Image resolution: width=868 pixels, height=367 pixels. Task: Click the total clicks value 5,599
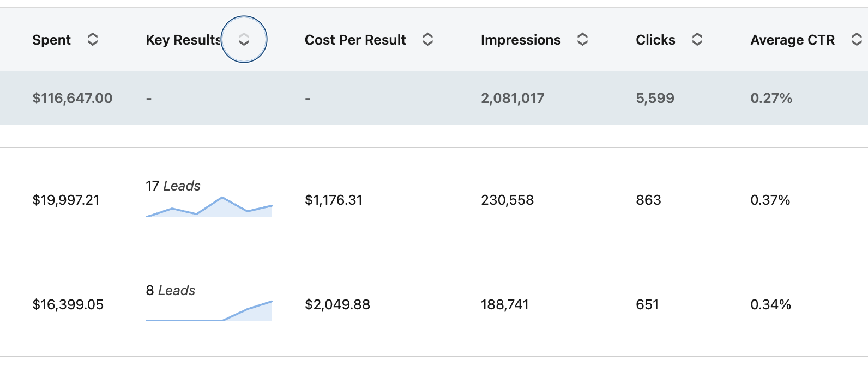(655, 98)
